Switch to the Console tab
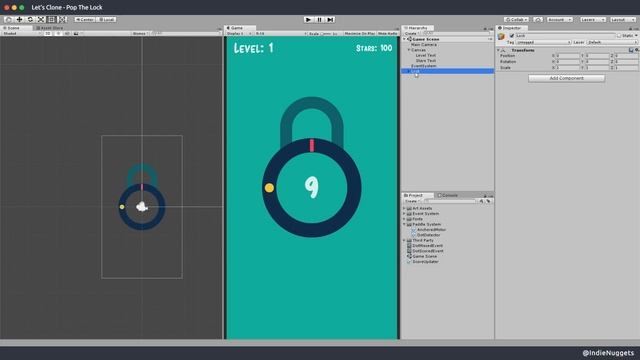This screenshot has width=640, height=360. click(x=448, y=195)
